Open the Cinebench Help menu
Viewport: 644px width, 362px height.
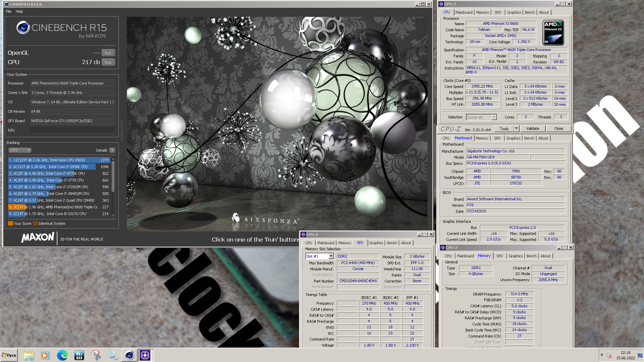(19, 11)
